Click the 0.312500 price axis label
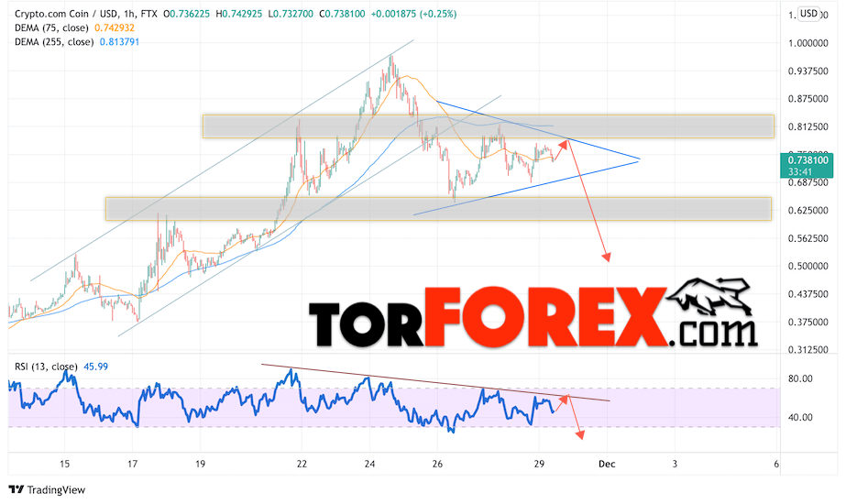The height and width of the screenshot is (504, 846). pos(808,350)
